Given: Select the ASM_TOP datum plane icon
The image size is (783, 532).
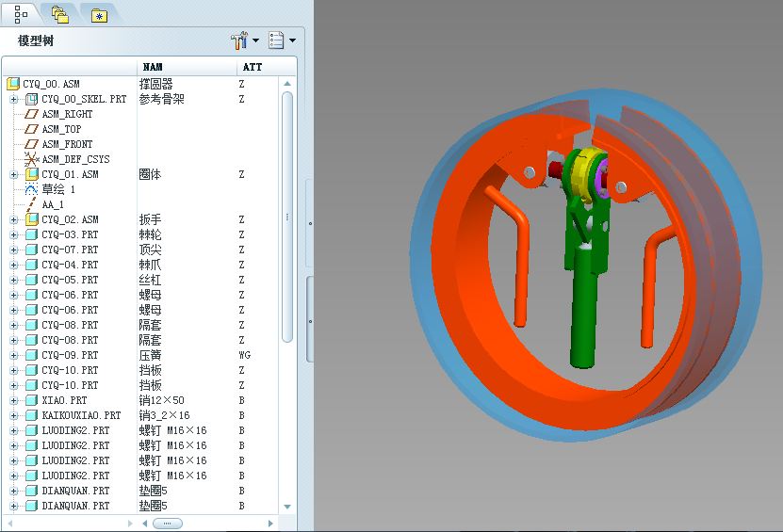Looking at the screenshot, I should (x=31, y=129).
